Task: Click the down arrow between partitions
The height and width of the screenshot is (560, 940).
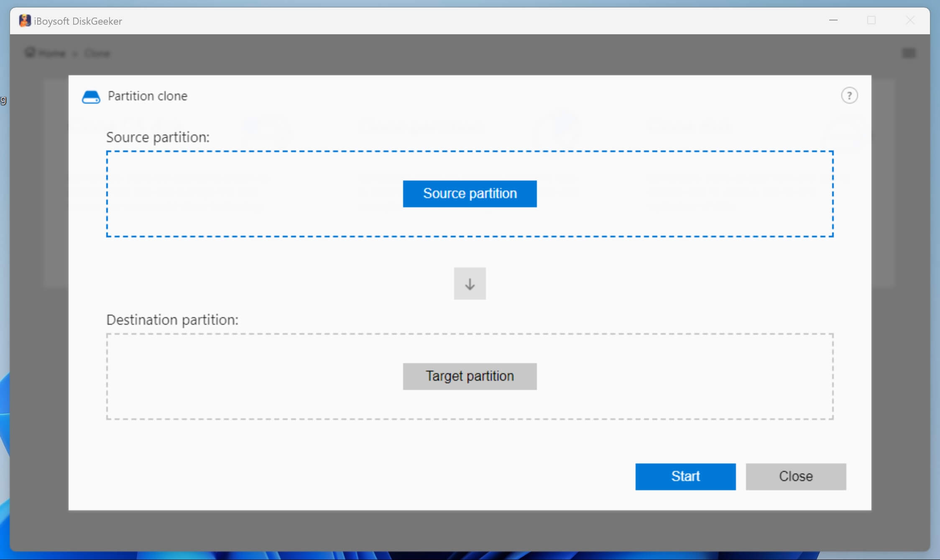Action: (470, 284)
